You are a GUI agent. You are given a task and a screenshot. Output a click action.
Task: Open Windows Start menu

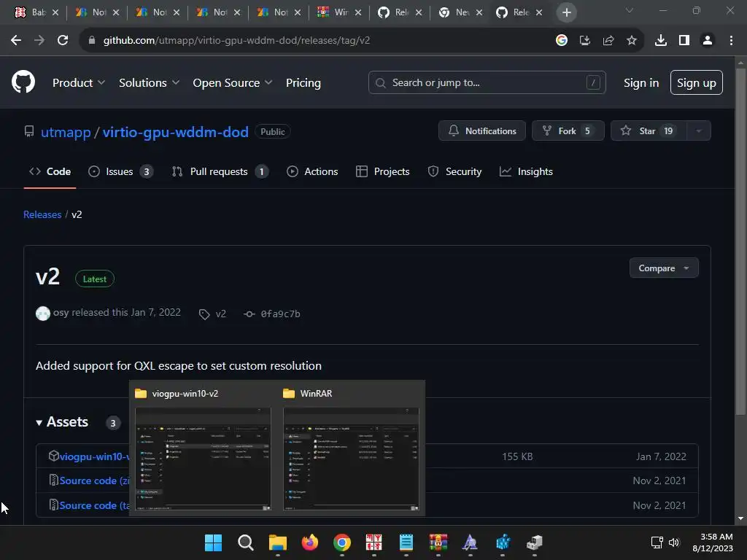tap(213, 542)
